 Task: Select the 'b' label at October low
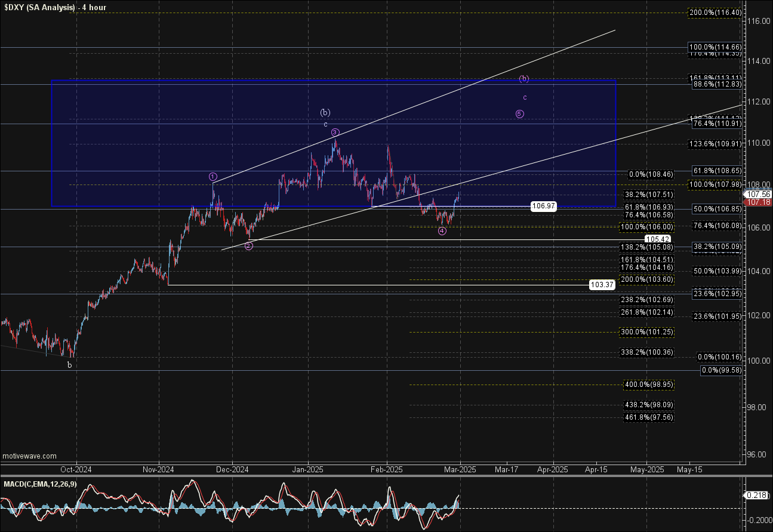click(x=69, y=365)
